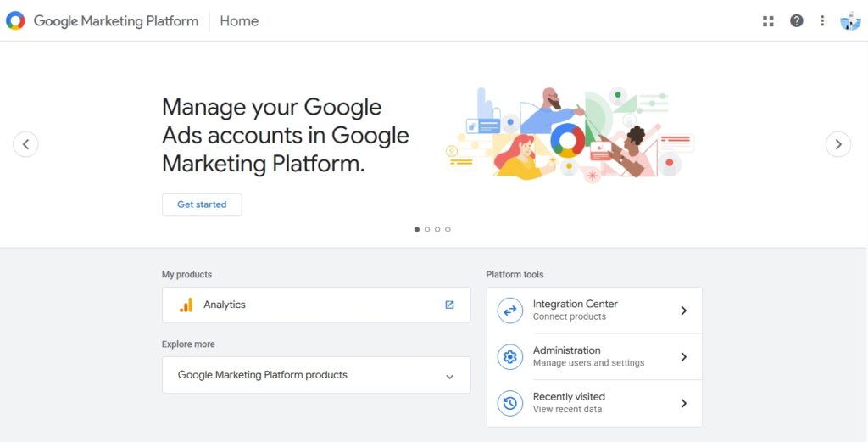Open the help question mark icon

tap(796, 21)
